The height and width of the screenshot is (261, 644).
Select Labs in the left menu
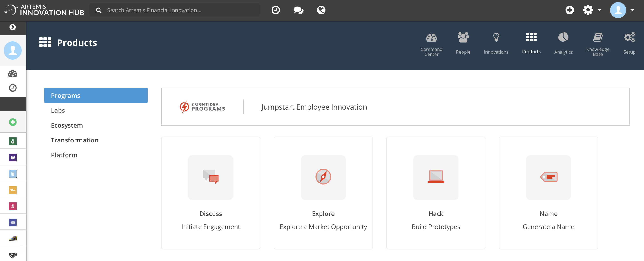coord(58,110)
